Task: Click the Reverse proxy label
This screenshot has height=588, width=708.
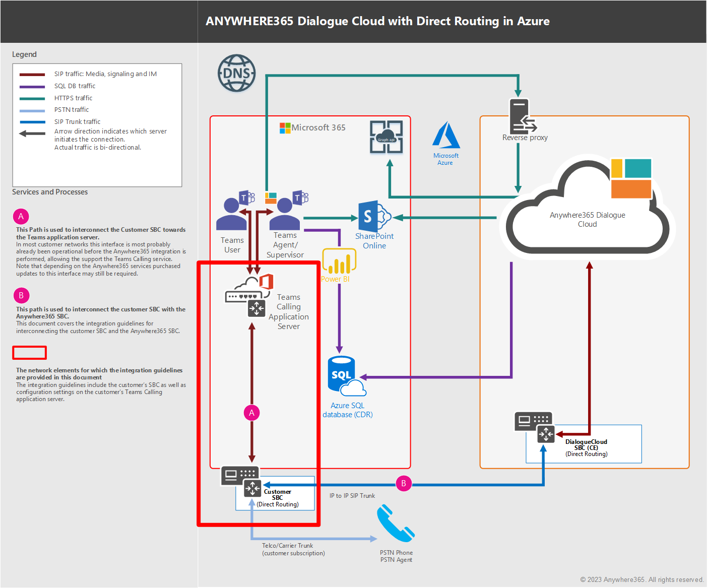Action: pyautogui.click(x=525, y=138)
